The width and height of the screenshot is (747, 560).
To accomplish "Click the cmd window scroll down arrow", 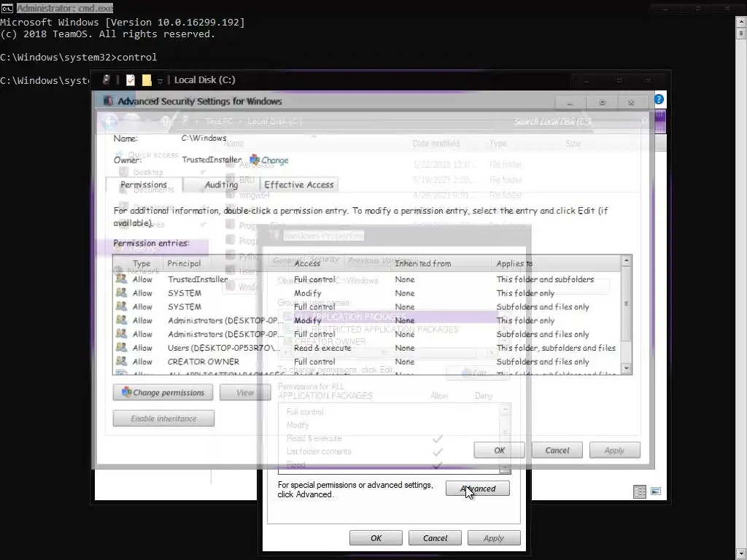I will pyautogui.click(x=741, y=553).
